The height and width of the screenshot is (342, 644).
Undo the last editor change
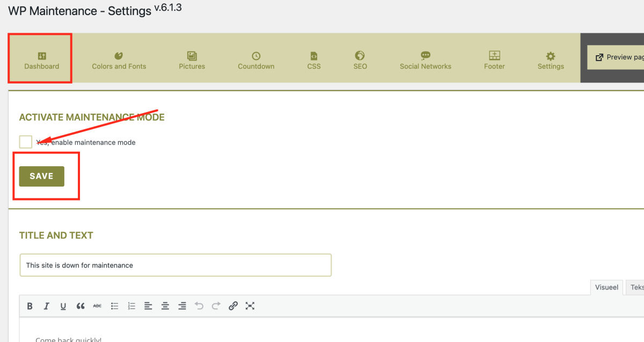pos(199,306)
